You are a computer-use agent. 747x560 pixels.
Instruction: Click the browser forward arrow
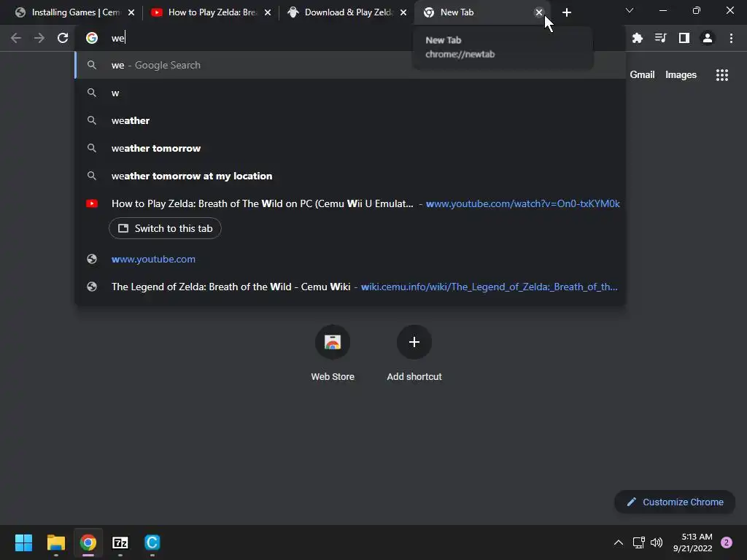[39, 38]
